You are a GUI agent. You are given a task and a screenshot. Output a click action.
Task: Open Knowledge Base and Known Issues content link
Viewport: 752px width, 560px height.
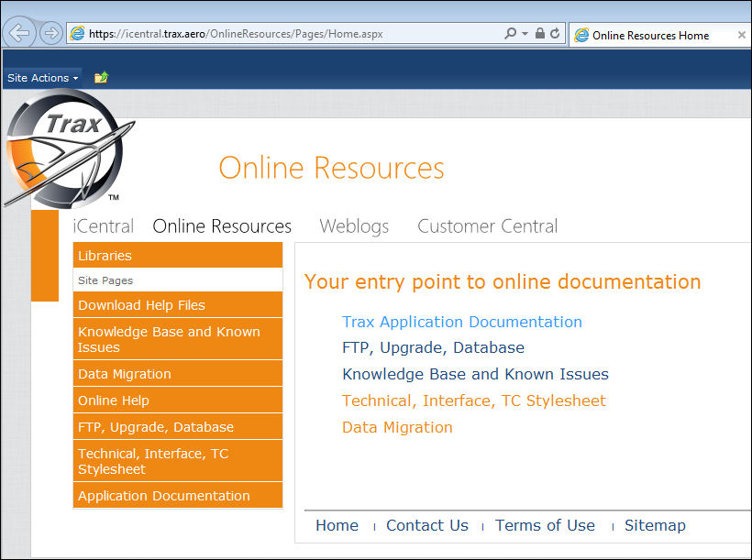(x=475, y=374)
